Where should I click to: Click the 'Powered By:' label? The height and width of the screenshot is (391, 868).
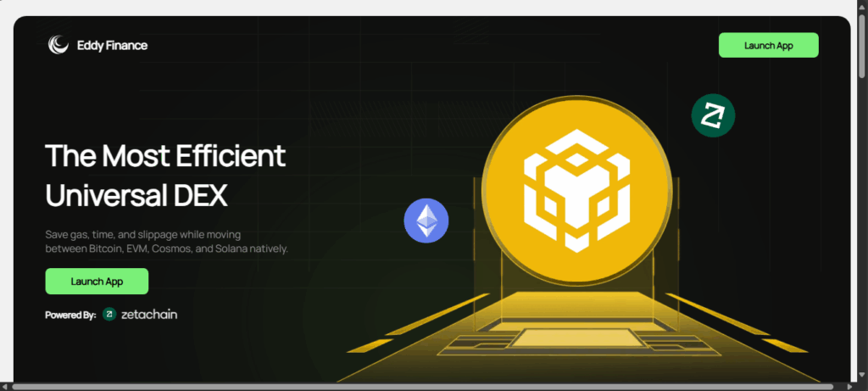pyautogui.click(x=70, y=316)
